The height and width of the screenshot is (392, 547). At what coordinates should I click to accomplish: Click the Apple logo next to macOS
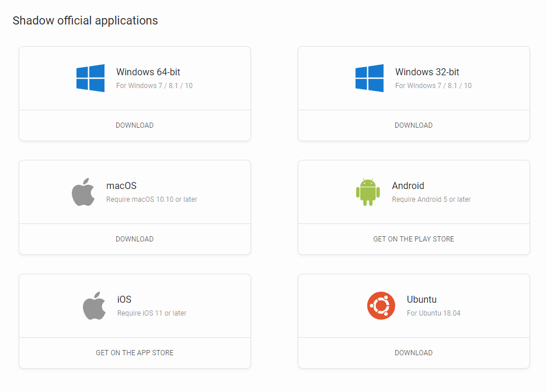click(83, 192)
